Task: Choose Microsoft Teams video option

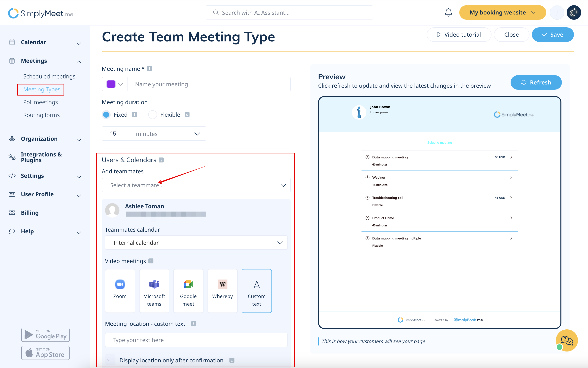Action: tap(154, 291)
